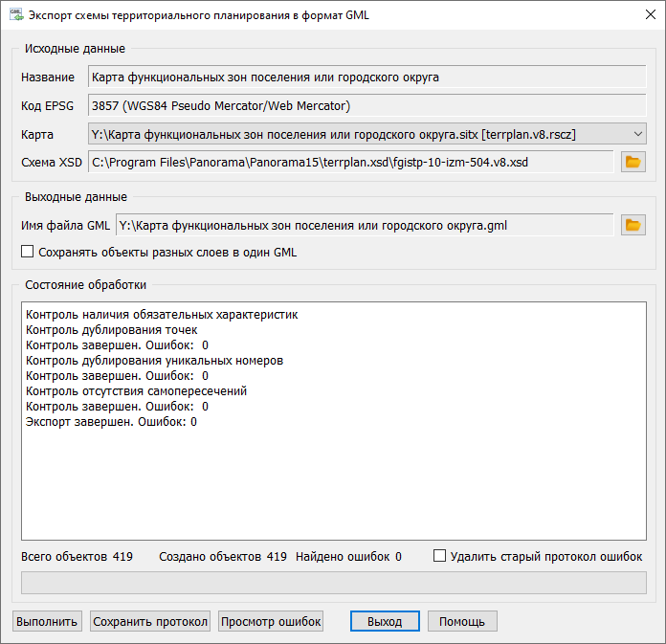The height and width of the screenshot is (644, 666).
Task: Click the Выполнить button
Action: pyautogui.click(x=47, y=621)
